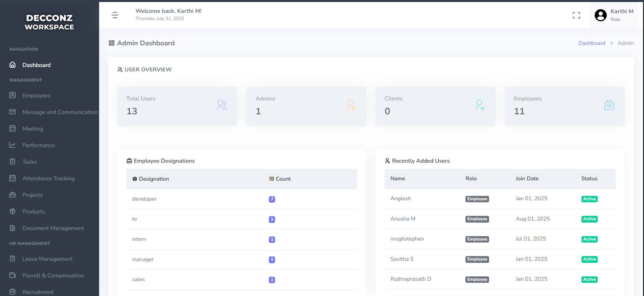
Task: Click the name 'Anusha M'
Action: click(x=403, y=219)
